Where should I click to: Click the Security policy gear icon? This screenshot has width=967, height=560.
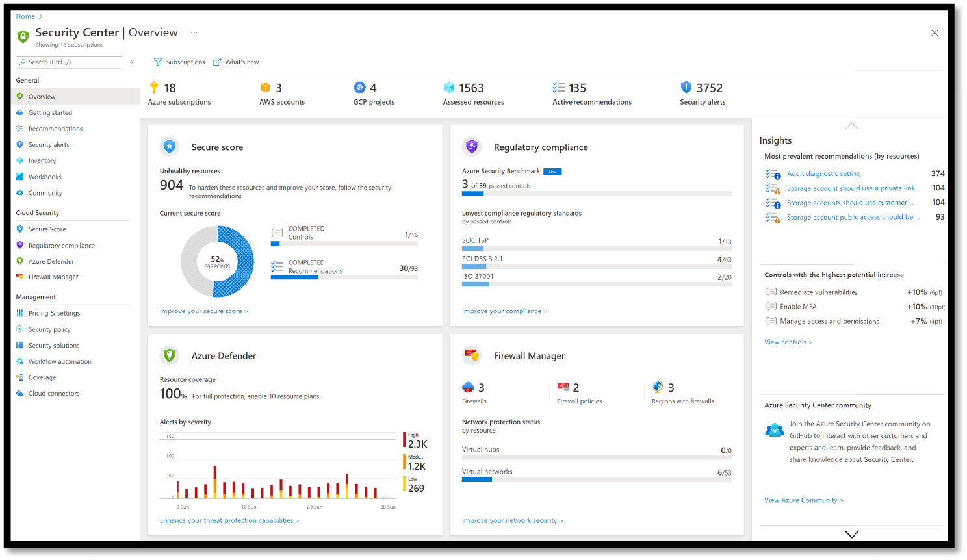(x=20, y=329)
